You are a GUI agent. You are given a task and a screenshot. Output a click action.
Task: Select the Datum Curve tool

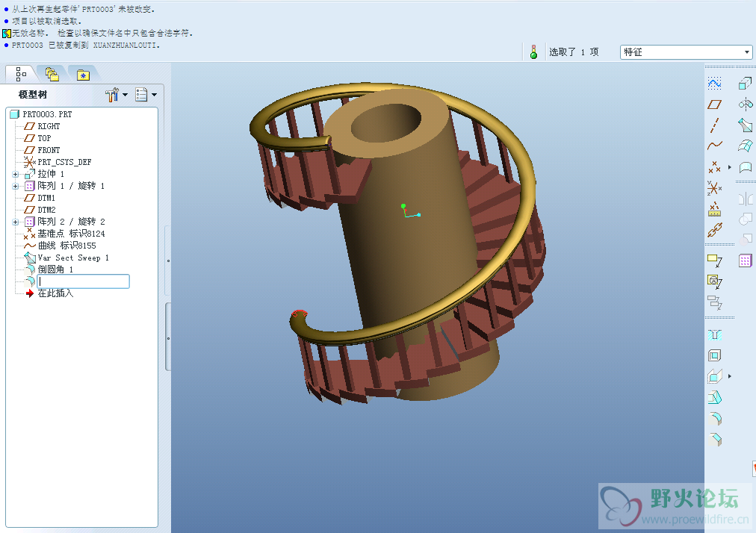pos(714,145)
